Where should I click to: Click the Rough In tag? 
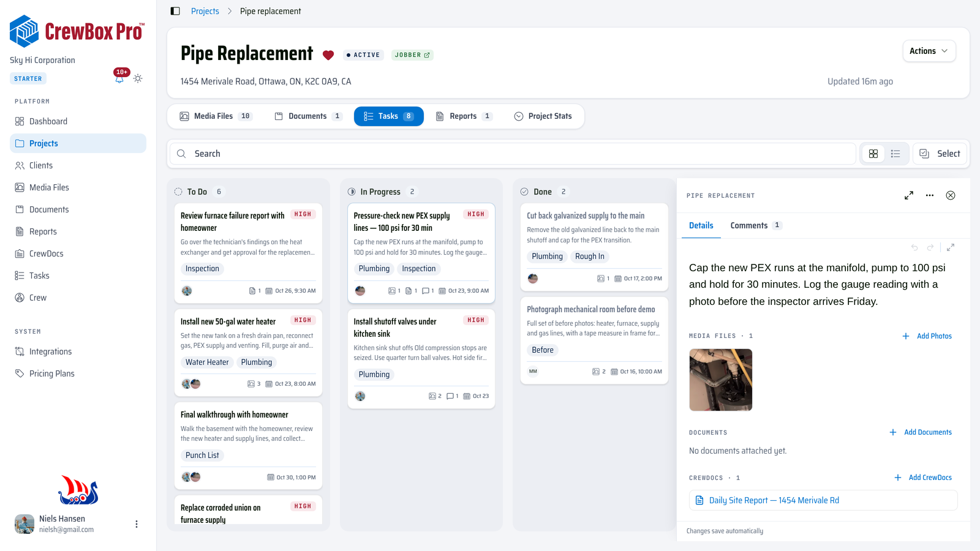coord(590,257)
